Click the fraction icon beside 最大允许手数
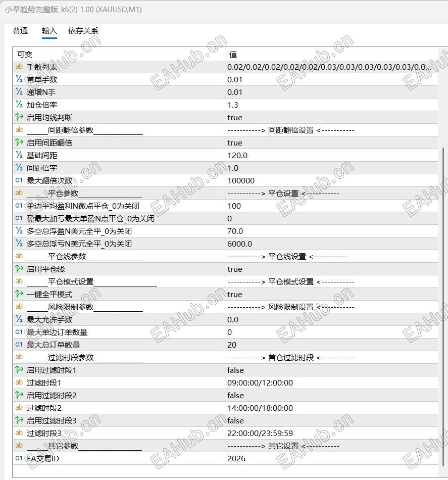448x480 pixels. 19,319
